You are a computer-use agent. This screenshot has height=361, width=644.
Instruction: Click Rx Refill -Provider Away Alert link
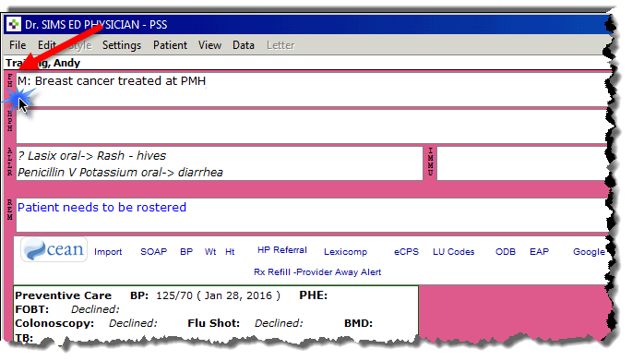(x=317, y=271)
